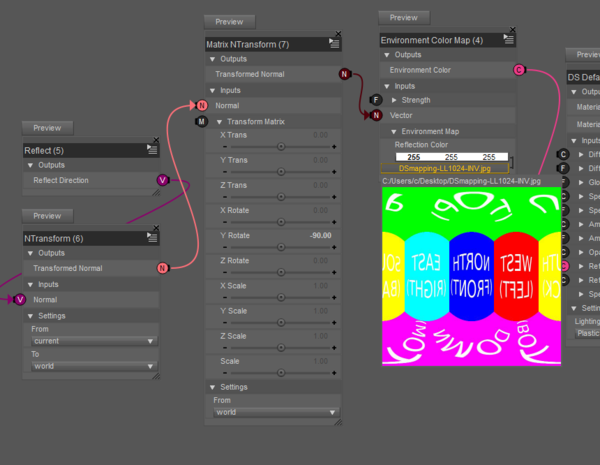This screenshot has width=600, height=465.
Task: Click Preview button above Environment Color Map
Action: 404,18
